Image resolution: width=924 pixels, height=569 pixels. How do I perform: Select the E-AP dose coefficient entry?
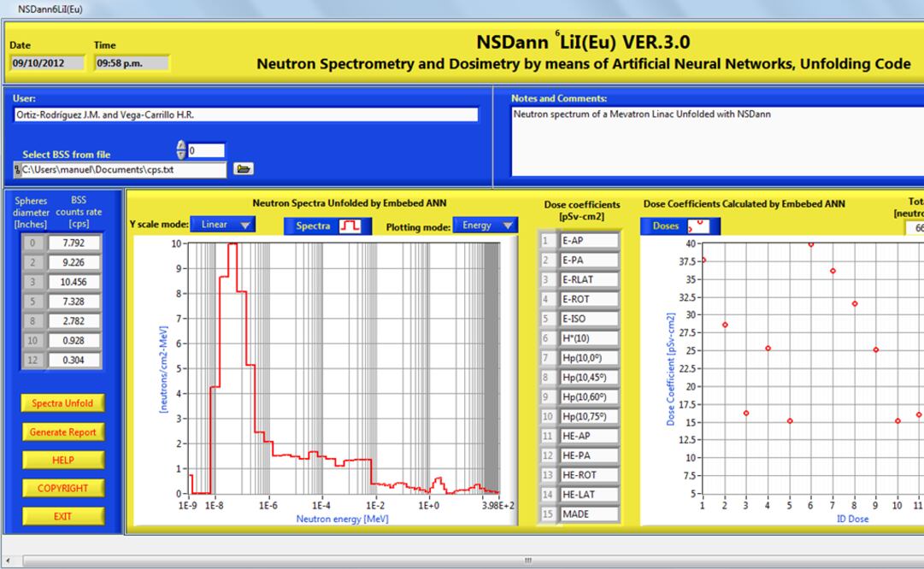(588, 241)
